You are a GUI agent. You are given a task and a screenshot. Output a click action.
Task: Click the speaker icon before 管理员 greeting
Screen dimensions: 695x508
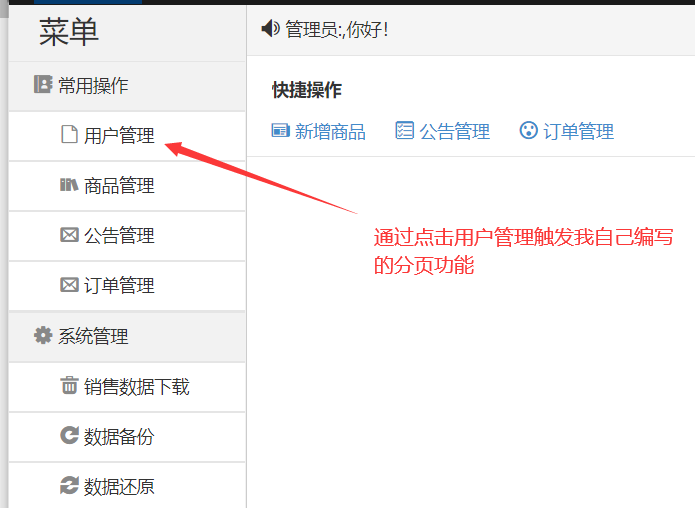coord(270,29)
